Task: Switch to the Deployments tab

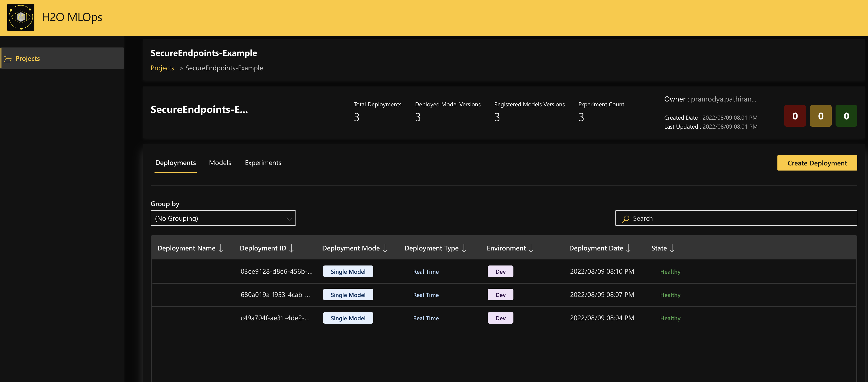Action: 176,163
